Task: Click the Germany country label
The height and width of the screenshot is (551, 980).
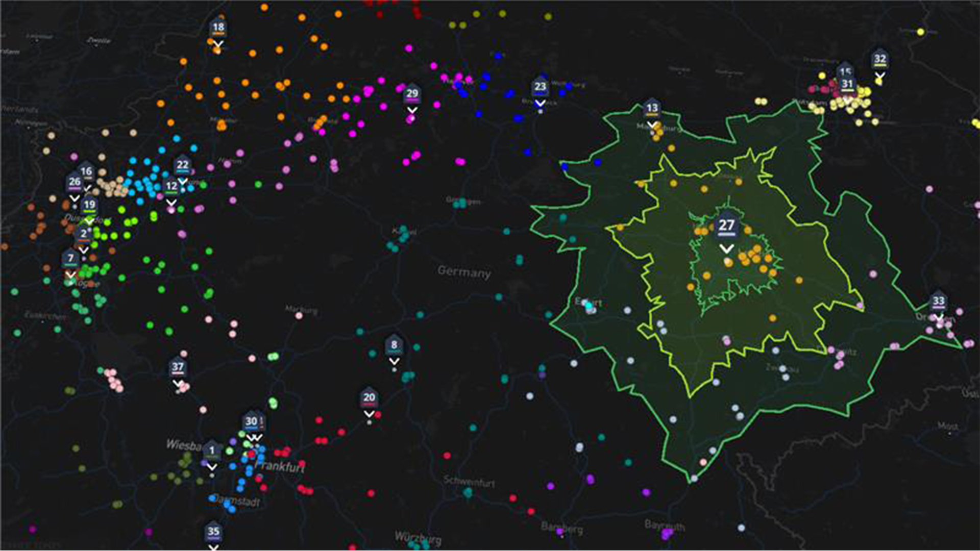Action: click(x=463, y=271)
